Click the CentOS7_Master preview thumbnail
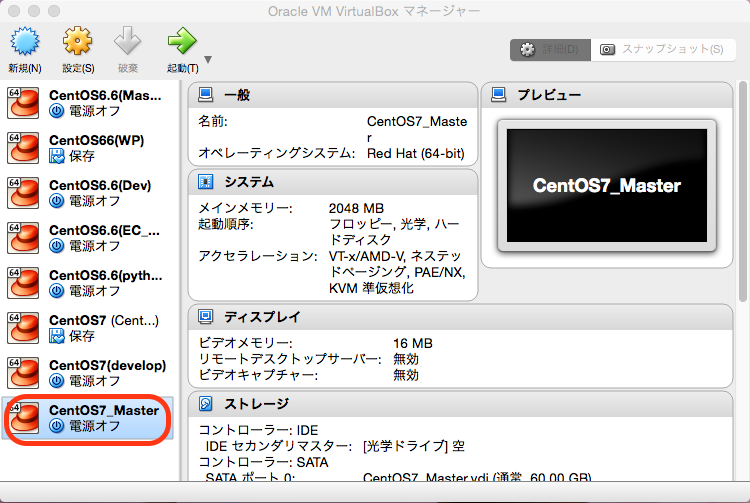This screenshot has height=503, width=750. point(607,186)
